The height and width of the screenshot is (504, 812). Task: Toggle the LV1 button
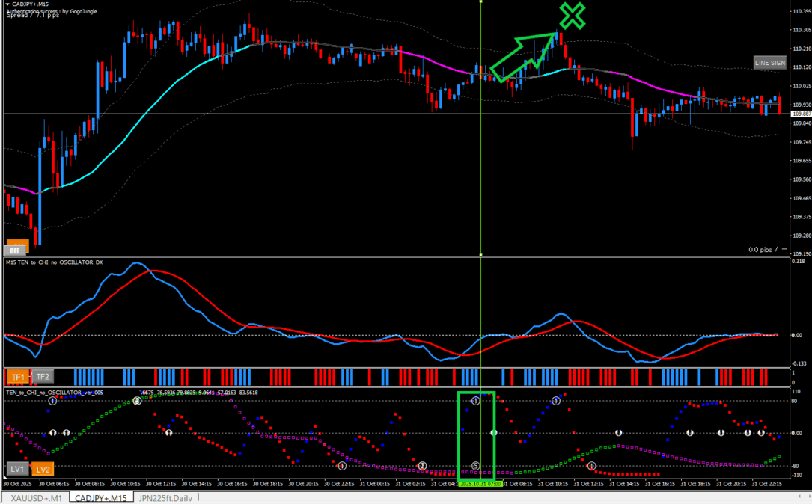16,469
